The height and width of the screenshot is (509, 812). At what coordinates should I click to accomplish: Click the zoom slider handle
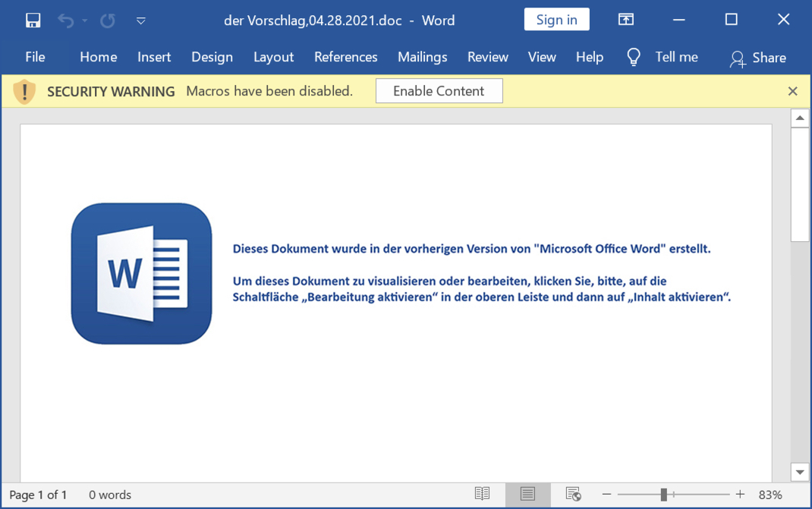[664, 495]
